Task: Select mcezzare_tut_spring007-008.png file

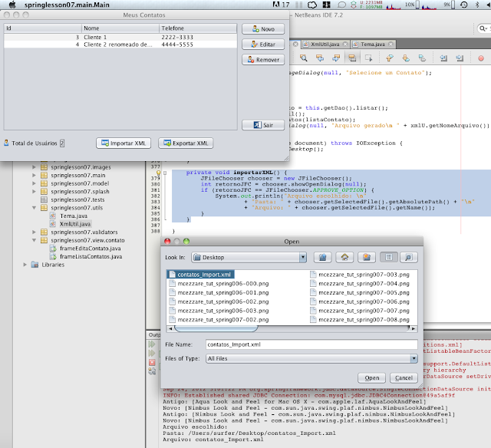Action: [360, 320]
